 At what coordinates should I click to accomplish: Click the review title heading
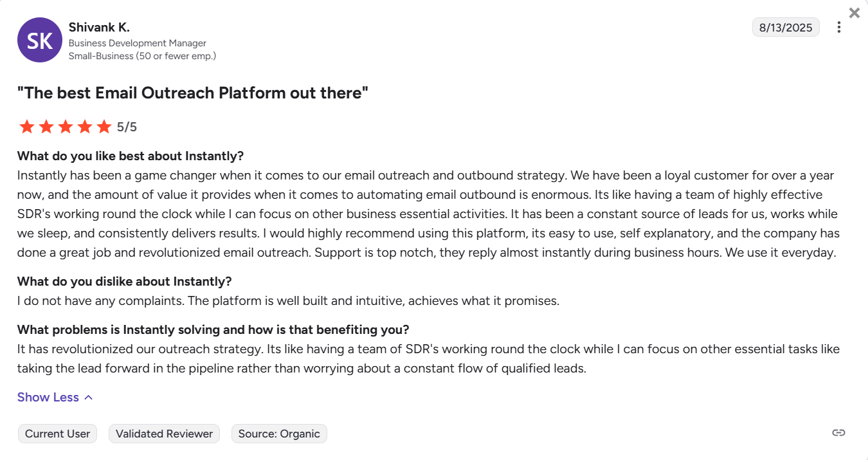pyautogui.click(x=192, y=93)
